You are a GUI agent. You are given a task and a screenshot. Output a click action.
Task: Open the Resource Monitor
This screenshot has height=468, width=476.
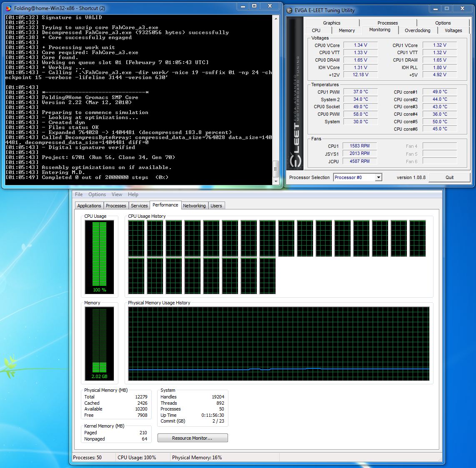pyautogui.click(x=193, y=438)
